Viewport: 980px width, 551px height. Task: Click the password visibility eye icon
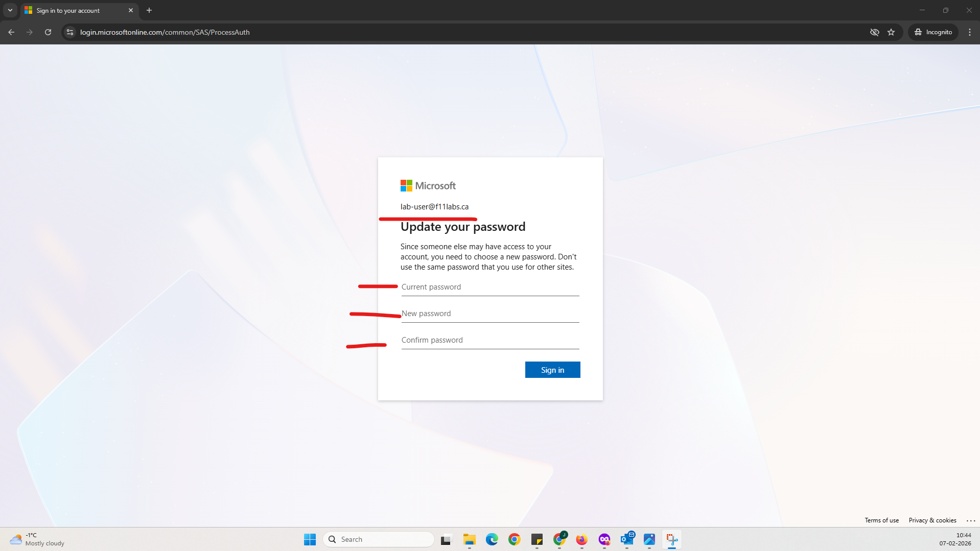point(874,32)
